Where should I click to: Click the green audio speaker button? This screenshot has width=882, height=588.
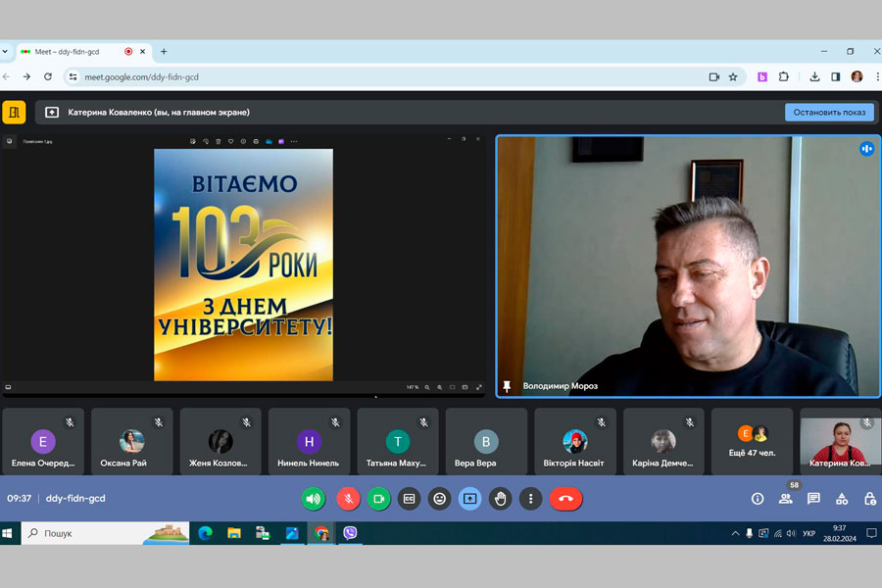[x=314, y=499]
